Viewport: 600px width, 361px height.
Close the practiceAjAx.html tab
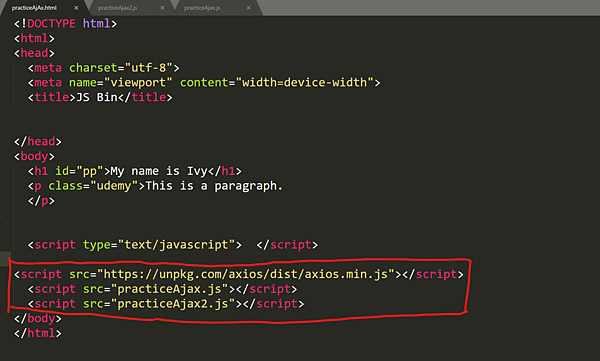76,8
